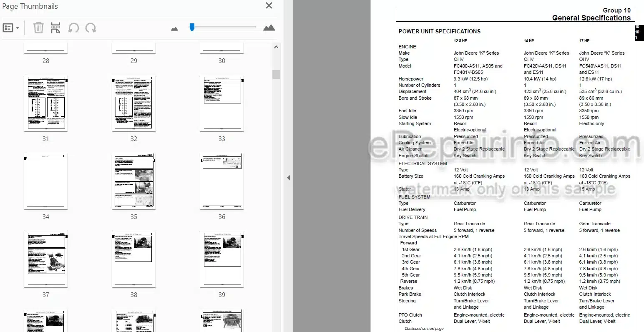This screenshot has width=644, height=332.
Task: Click the insert page break icon
Action: coord(55,28)
